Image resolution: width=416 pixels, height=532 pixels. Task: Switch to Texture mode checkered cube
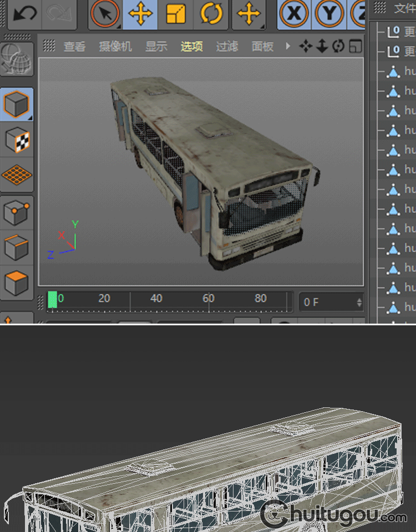[17, 140]
